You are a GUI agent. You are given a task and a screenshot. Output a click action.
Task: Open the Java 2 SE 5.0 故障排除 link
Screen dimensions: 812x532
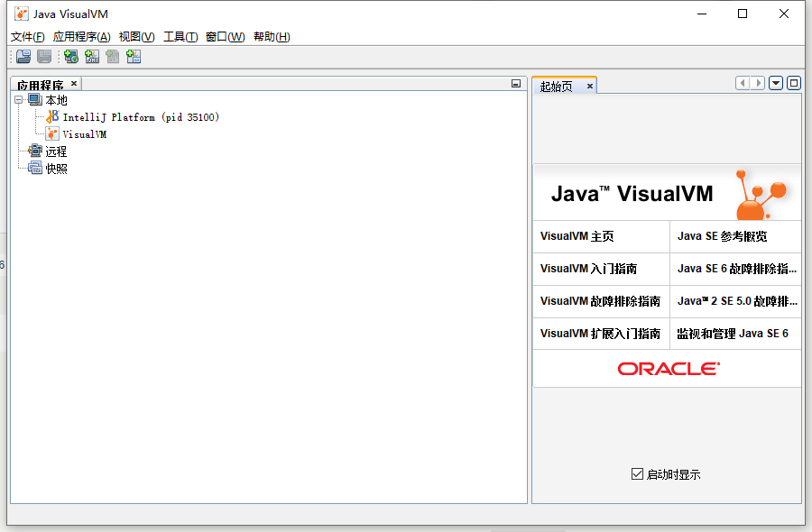click(737, 301)
